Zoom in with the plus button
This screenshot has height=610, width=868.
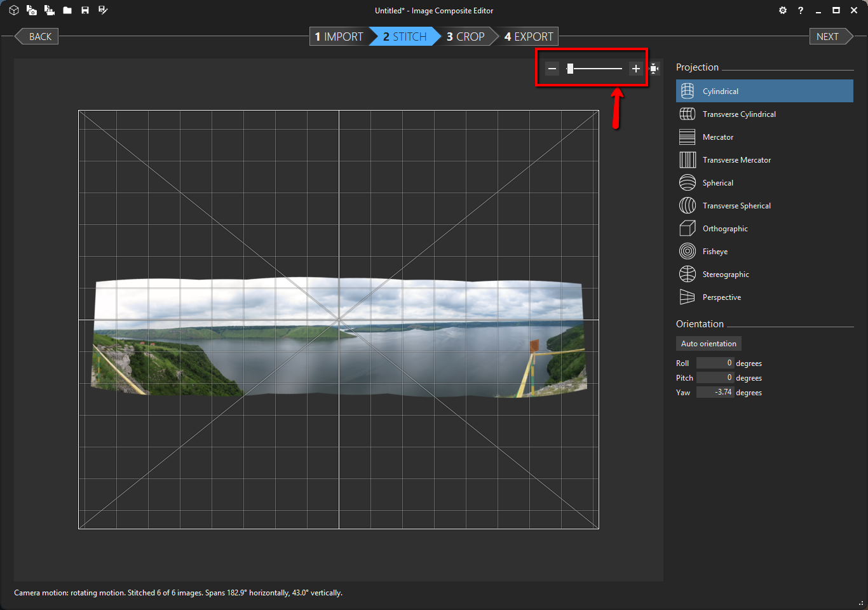[635, 69]
